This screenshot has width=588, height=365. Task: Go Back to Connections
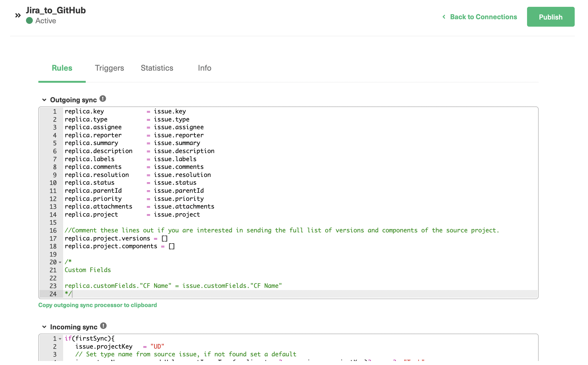[x=483, y=17]
